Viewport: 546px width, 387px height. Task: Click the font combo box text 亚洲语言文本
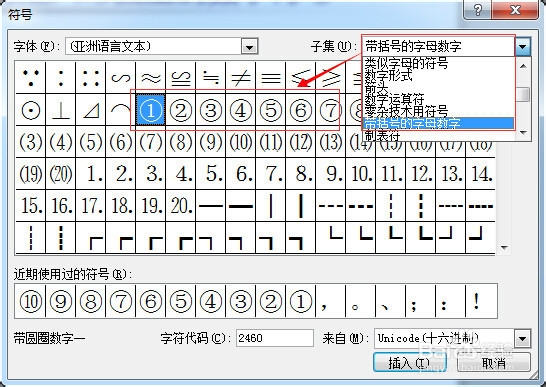coord(110,46)
